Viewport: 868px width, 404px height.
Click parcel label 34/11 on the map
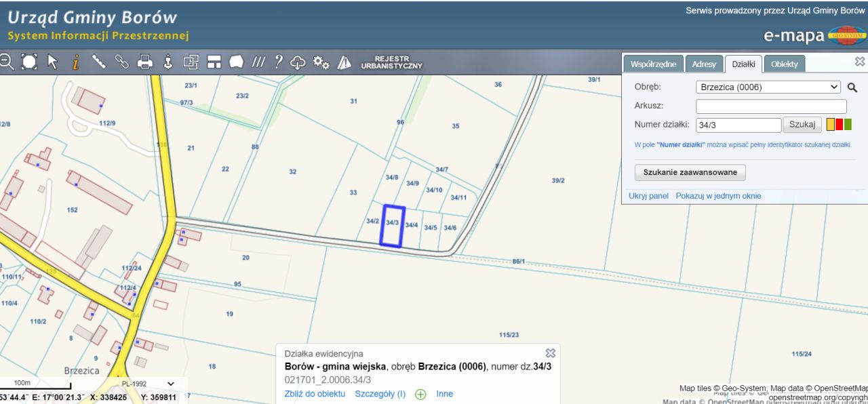pos(458,198)
